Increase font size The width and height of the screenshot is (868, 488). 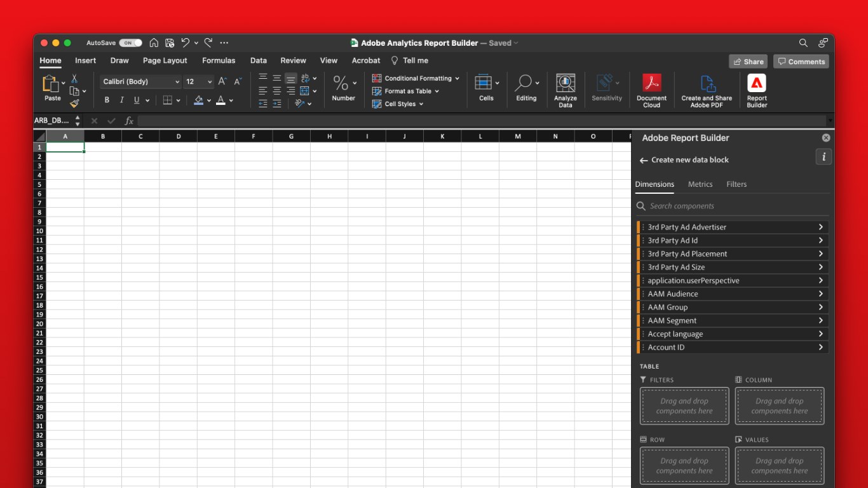(x=222, y=81)
